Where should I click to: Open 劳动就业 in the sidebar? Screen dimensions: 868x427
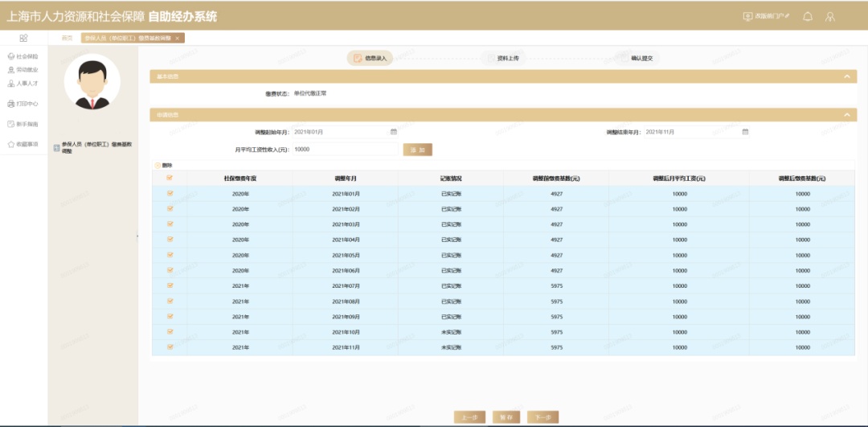pyautogui.click(x=23, y=70)
